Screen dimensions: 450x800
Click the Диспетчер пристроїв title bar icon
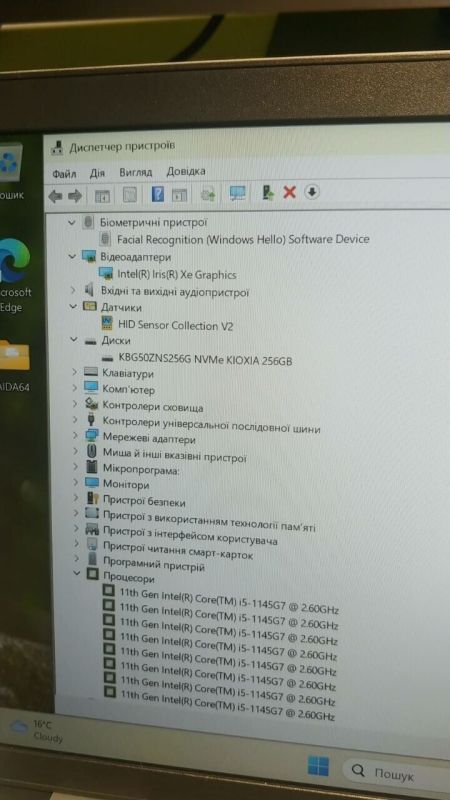[x=57, y=149]
